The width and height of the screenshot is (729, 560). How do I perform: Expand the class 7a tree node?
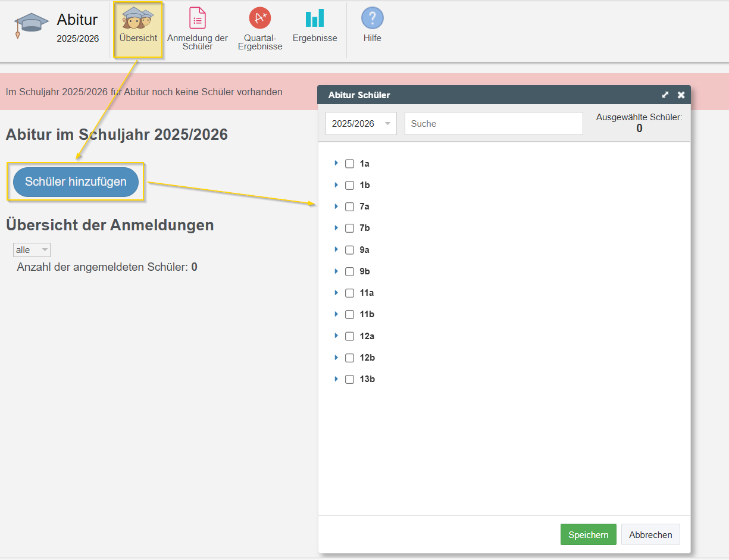pyautogui.click(x=336, y=207)
